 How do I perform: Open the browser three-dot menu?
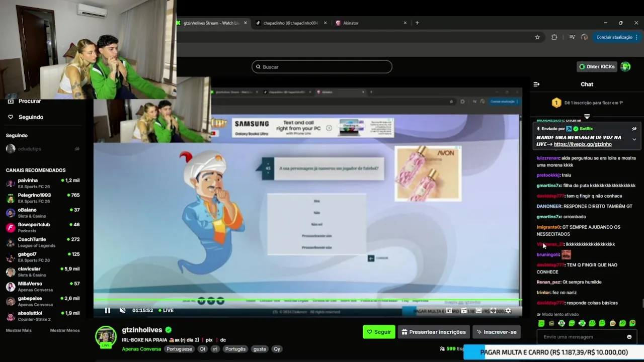click(636, 37)
